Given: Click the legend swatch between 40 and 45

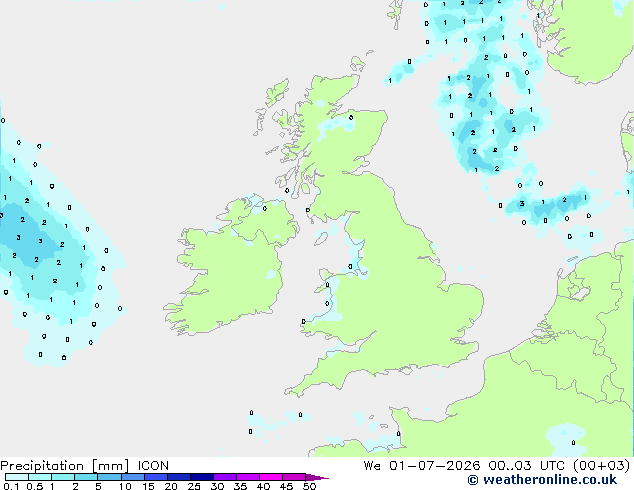Looking at the screenshot, I should point(271,477).
